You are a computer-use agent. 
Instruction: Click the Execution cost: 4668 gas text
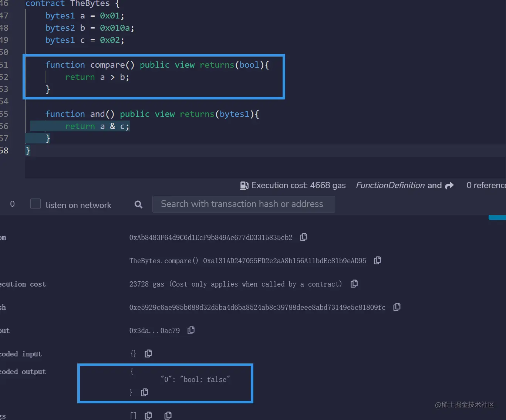click(298, 185)
